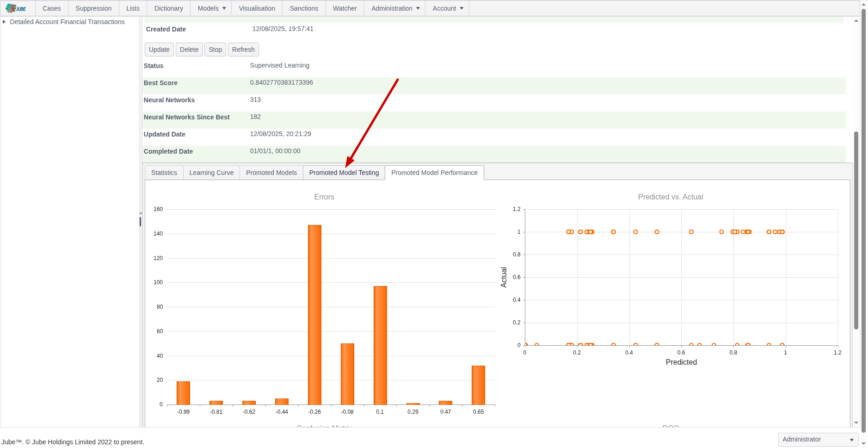Select the Promoted Model Testing tab

coord(344,173)
